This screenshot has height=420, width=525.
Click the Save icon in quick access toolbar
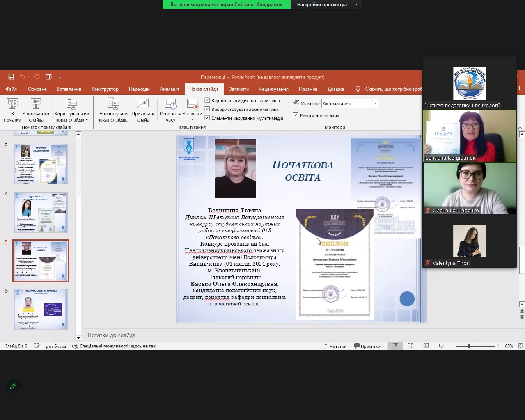11,77
